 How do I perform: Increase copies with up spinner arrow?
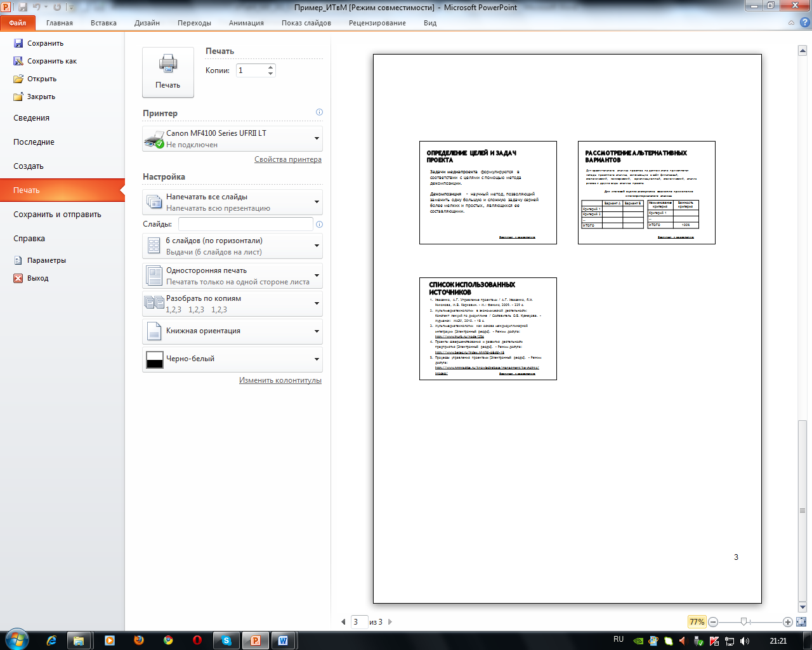click(271, 67)
